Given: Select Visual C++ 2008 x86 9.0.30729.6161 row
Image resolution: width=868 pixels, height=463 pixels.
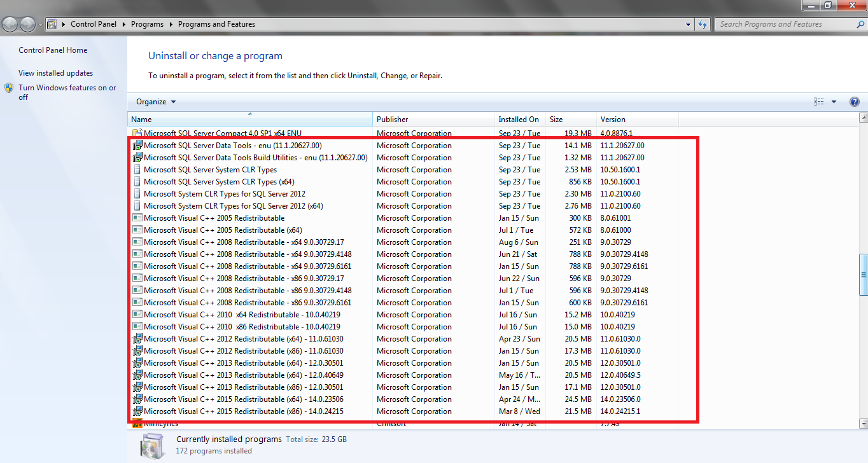Looking at the screenshot, I should [403, 303].
